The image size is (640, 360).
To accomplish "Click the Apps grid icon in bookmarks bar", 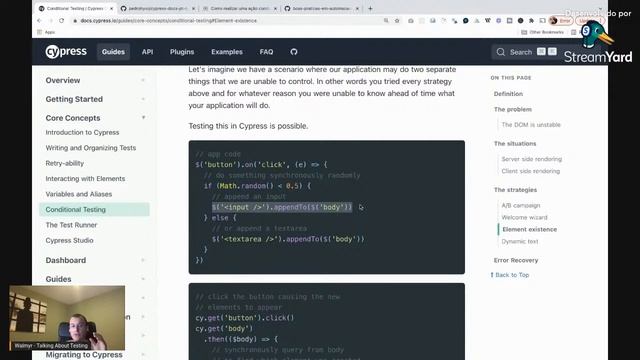I will pos(40,32).
